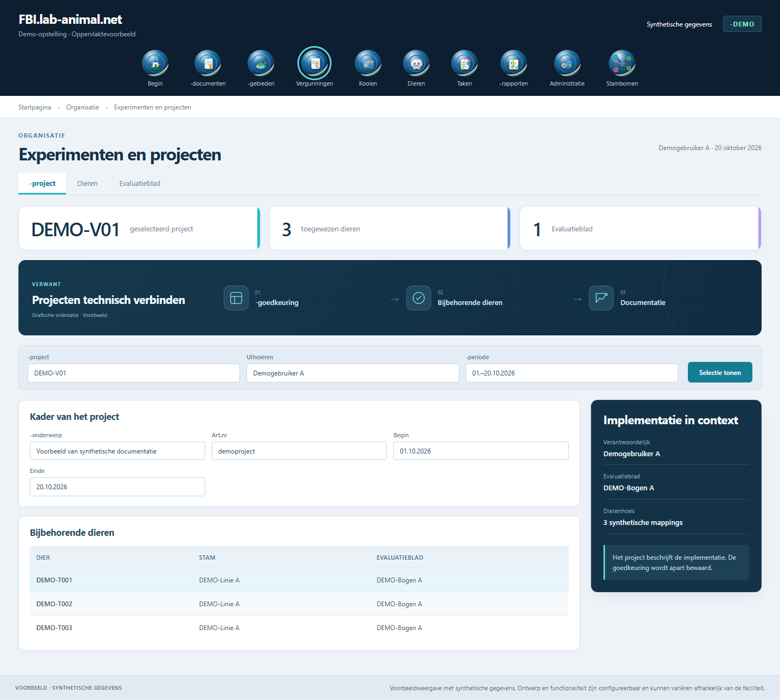Switch to the Dieren tab
Viewport: 780px width, 700px height.
[87, 184]
